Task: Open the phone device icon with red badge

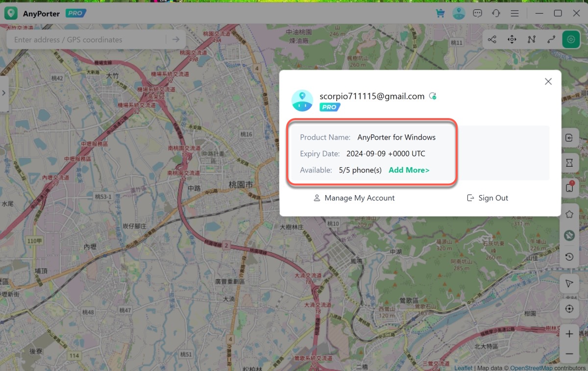Action: tap(569, 187)
